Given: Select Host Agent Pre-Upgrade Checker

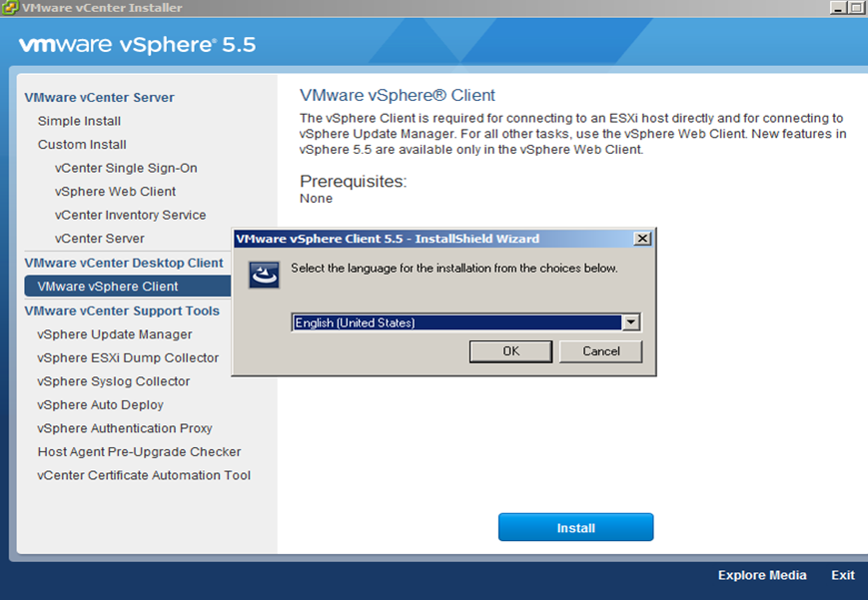Looking at the screenshot, I should click(139, 451).
